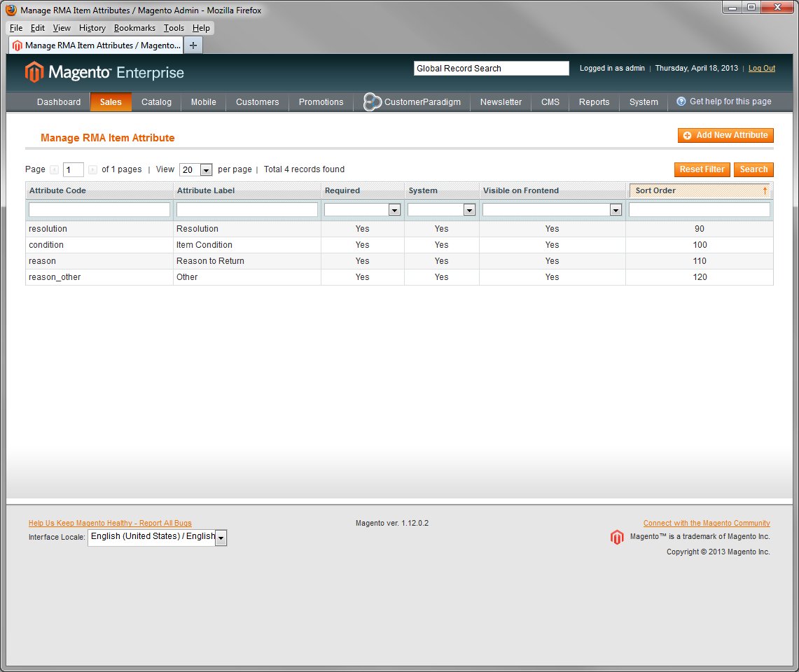The image size is (799, 672).
Task: Click the Search button
Action: (x=753, y=169)
